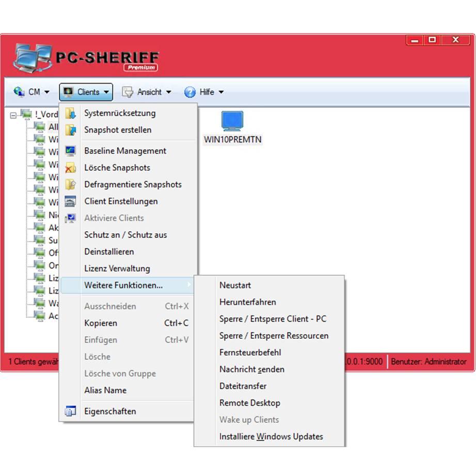The height and width of the screenshot is (476, 476).
Task: Click the group icon beside "Of" in tree
Action: pos(39,252)
